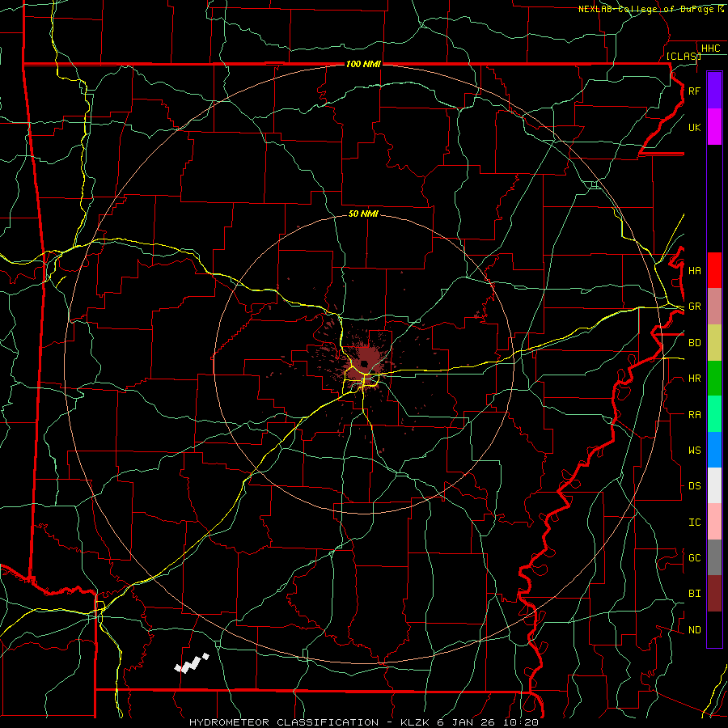The image size is (728, 728).
Task: Click the HHC product label
Action: 710,49
